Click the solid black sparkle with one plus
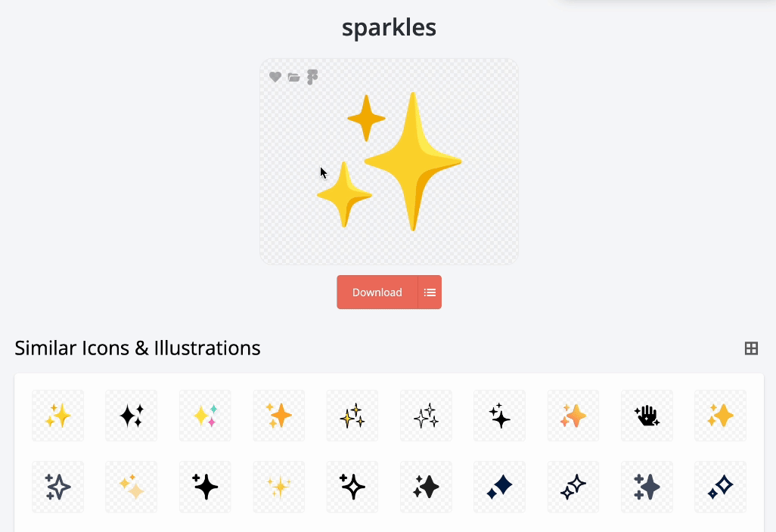This screenshot has height=532, width=776. pos(205,487)
